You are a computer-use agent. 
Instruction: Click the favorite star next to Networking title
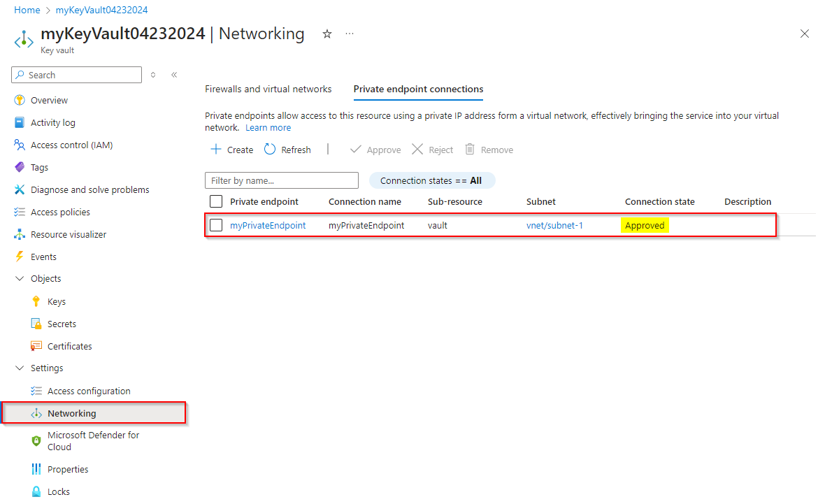[x=327, y=34]
